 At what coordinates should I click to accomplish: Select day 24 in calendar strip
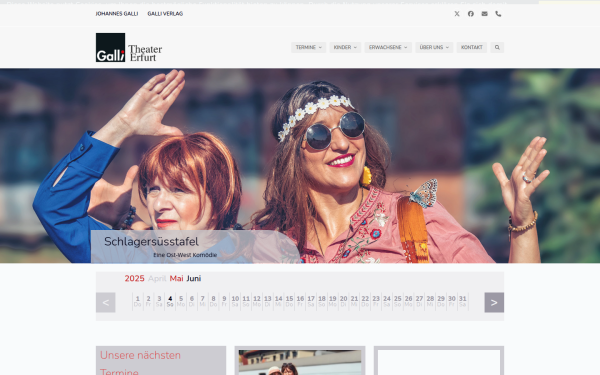click(387, 301)
